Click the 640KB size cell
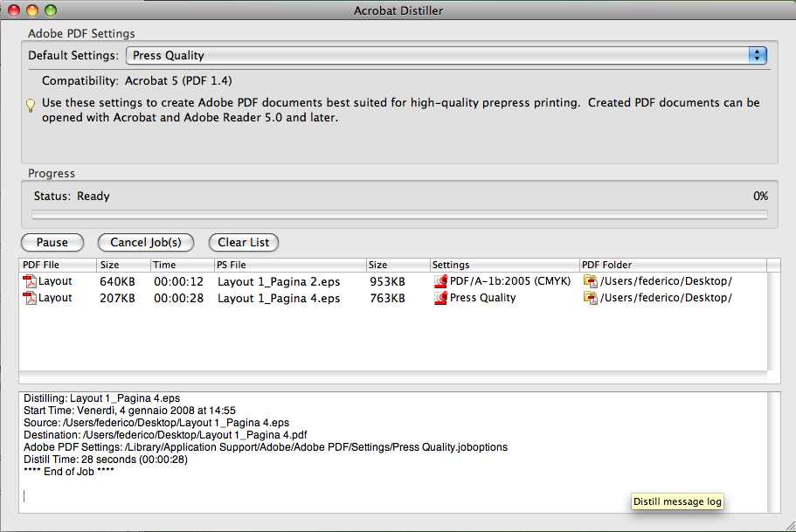Image resolution: width=796 pixels, height=532 pixels. click(x=117, y=282)
